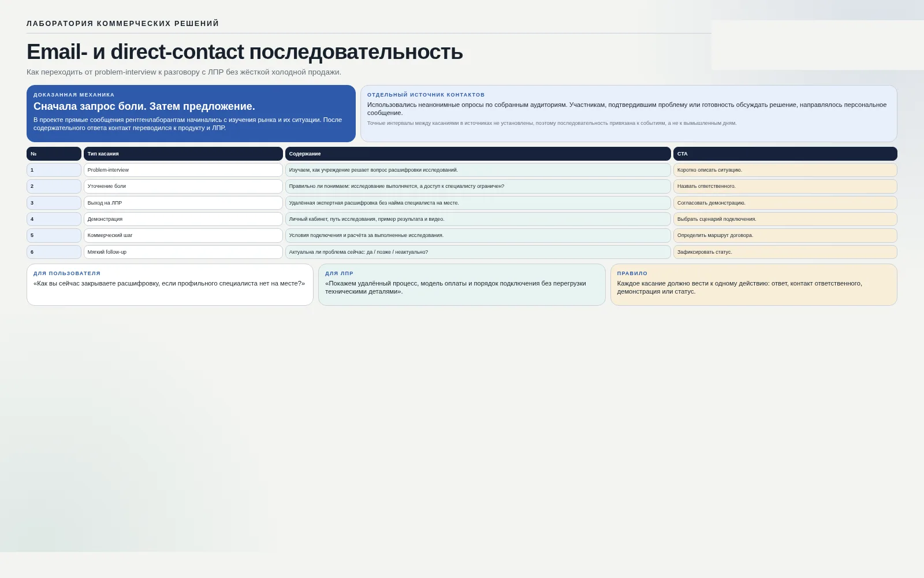Click CTA cell 'Выбрать сценарий подключения.'
The height and width of the screenshot is (578, 924).
coord(785,219)
